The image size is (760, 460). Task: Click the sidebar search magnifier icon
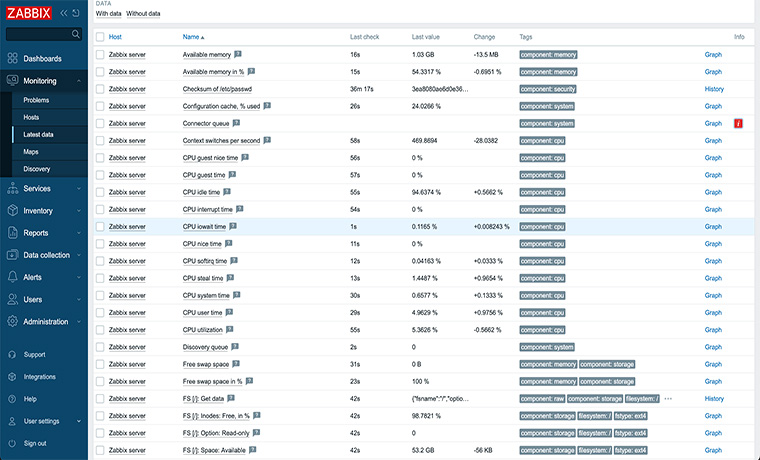(75, 34)
